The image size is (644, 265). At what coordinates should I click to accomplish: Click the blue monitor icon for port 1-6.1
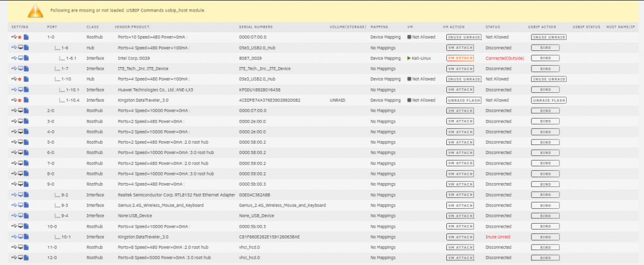(x=20, y=58)
